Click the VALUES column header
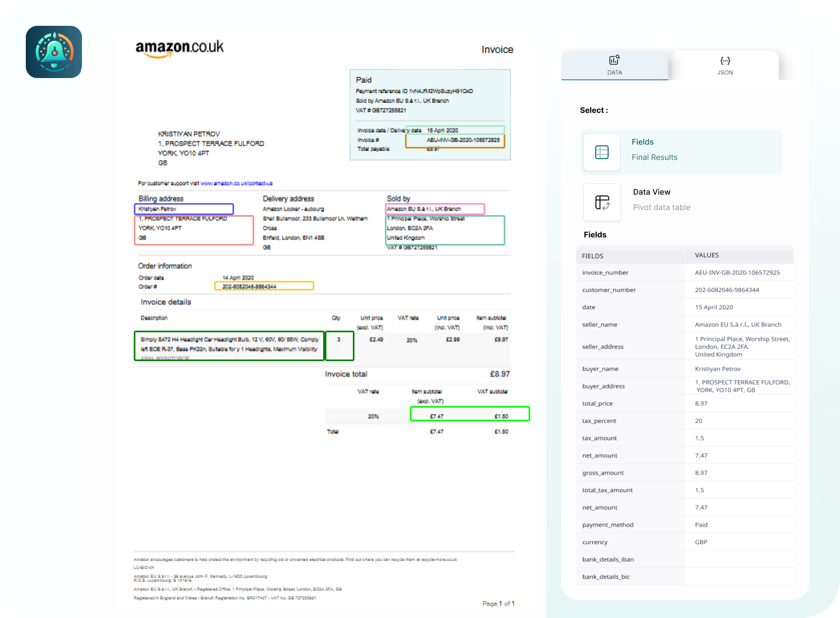840x618 pixels. click(x=706, y=255)
